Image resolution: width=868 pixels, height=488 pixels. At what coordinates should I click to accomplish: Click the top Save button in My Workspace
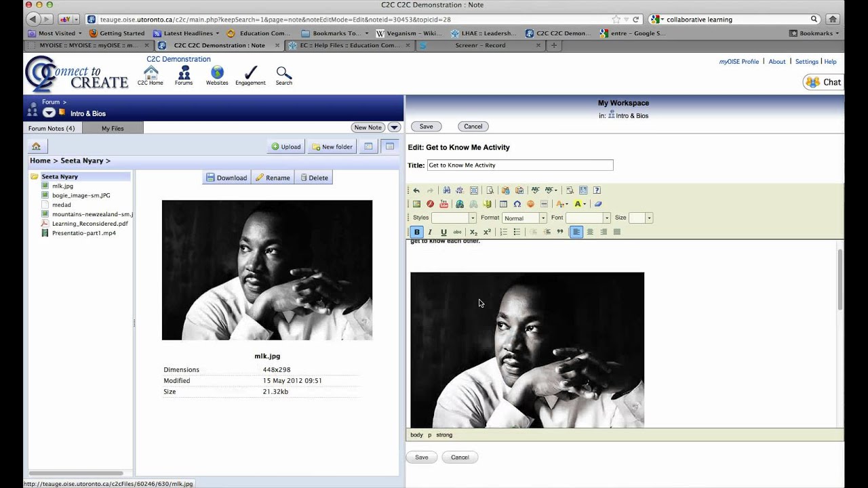click(x=426, y=126)
